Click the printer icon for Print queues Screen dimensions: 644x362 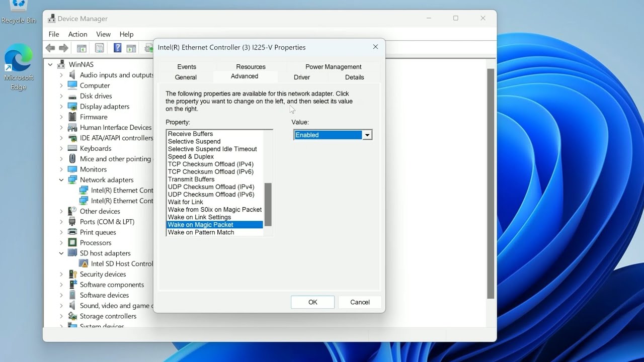tap(72, 232)
